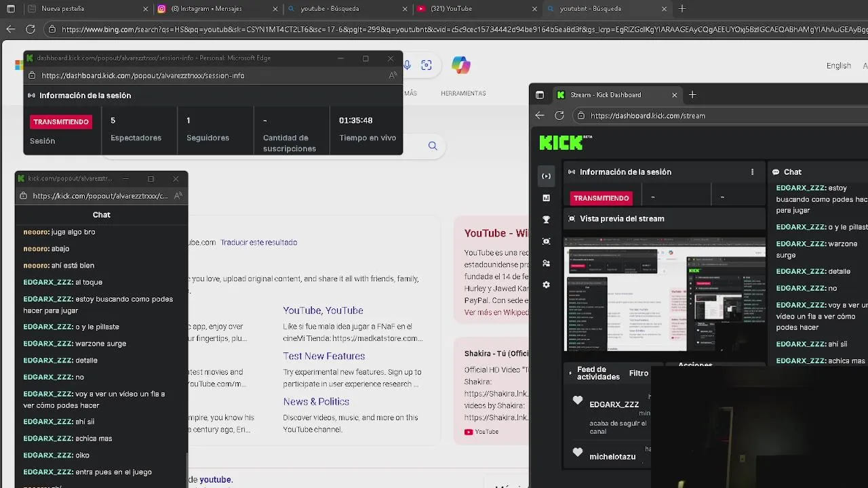Open News & Politics link
This screenshot has height=488, width=868.
(x=316, y=401)
